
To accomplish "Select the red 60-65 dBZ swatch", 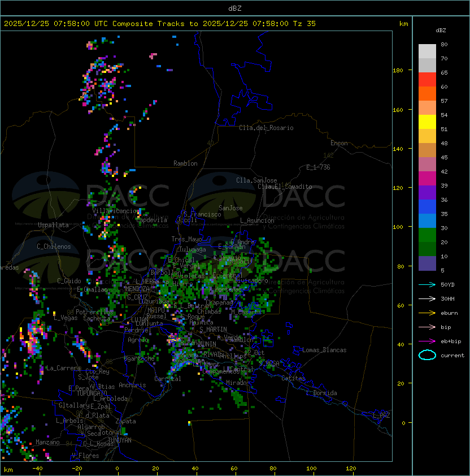I will pyautogui.click(x=427, y=80).
